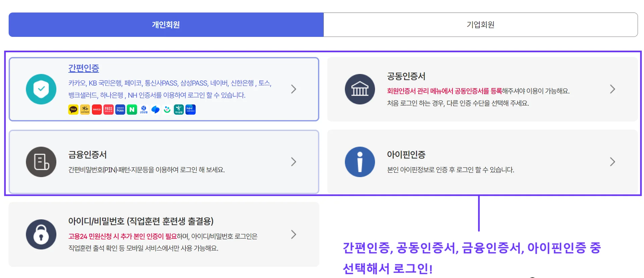The height and width of the screenshot is (278, 644).
Task: Click the KakaoTalk yellow TALK icon
Action: [x=73, y=109]
